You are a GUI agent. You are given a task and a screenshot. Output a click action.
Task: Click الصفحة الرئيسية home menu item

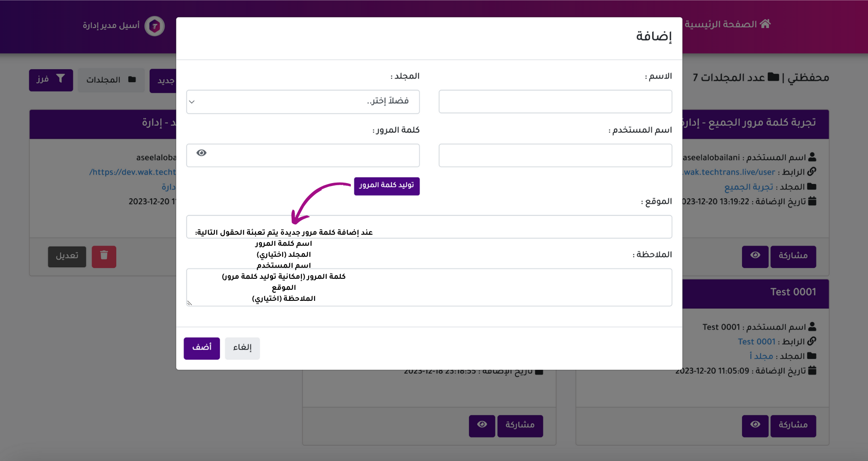click(721, 24)
